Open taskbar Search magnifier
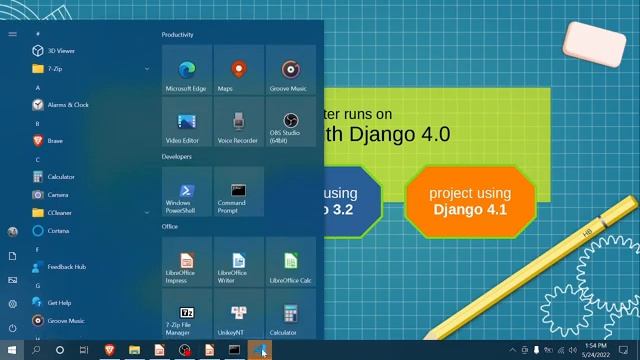 coord(36,350)
